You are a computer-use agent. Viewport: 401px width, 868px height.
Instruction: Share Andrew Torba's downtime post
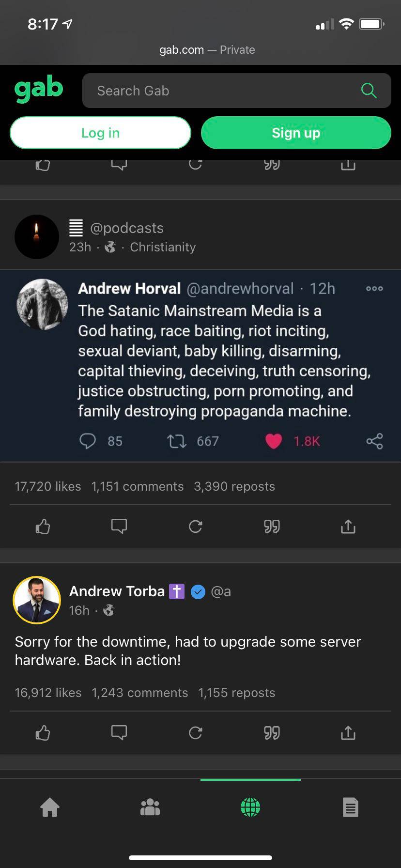[348, 733]
